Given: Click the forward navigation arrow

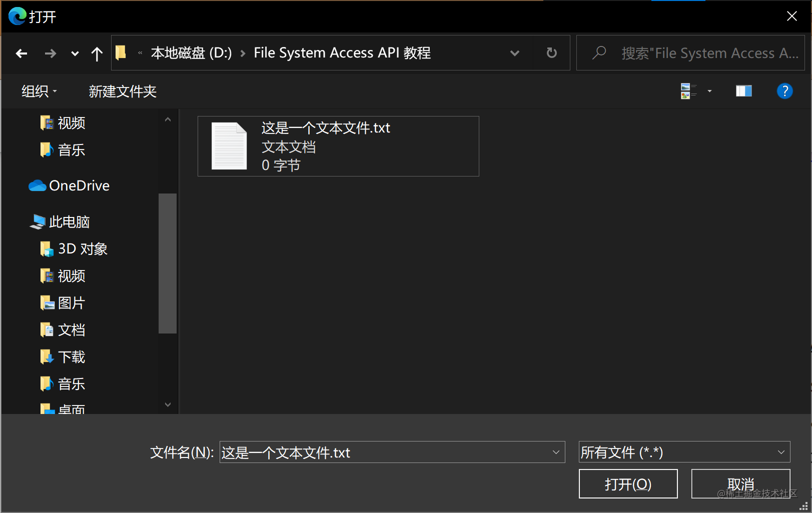Looking at the screenshot, I should (50, 53).
